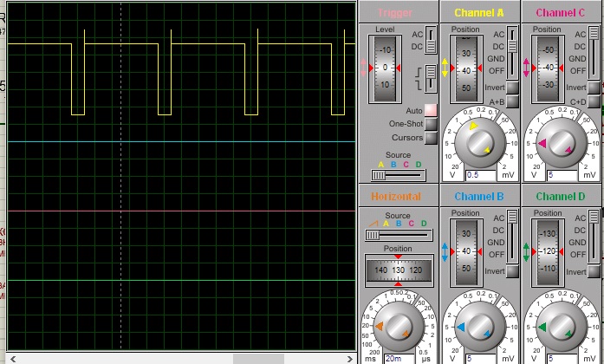Click the Horizontal Source slider
The width and height of the screenshot is (604, 364).
[397, 234]
